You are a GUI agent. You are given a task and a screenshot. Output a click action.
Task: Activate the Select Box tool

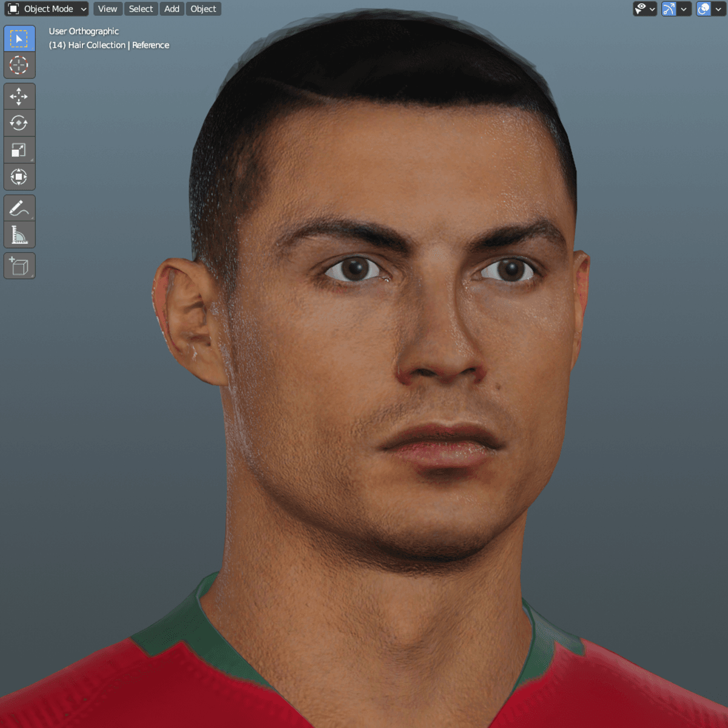click(x=19, y=39)
